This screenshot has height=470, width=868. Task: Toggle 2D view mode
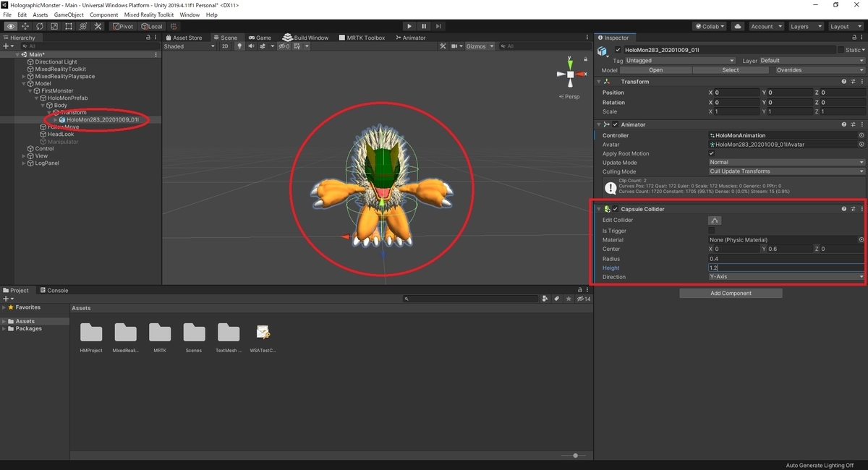225,46
